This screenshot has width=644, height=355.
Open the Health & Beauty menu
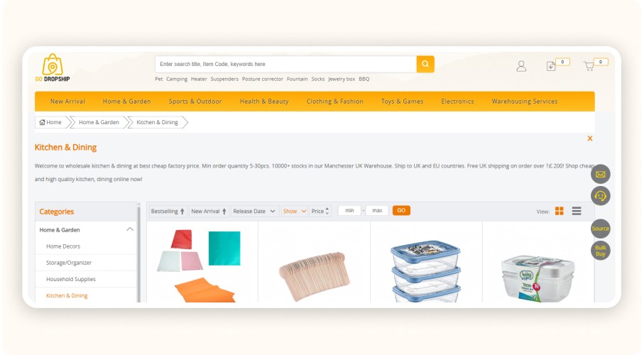pyautogui.click(x=264, y=101)
